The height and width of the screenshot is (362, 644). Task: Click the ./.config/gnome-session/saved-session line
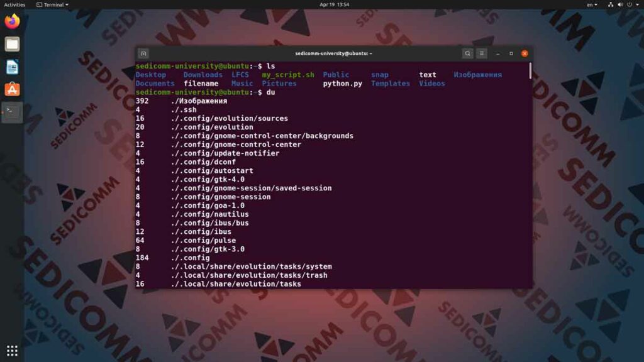point(234,188)
